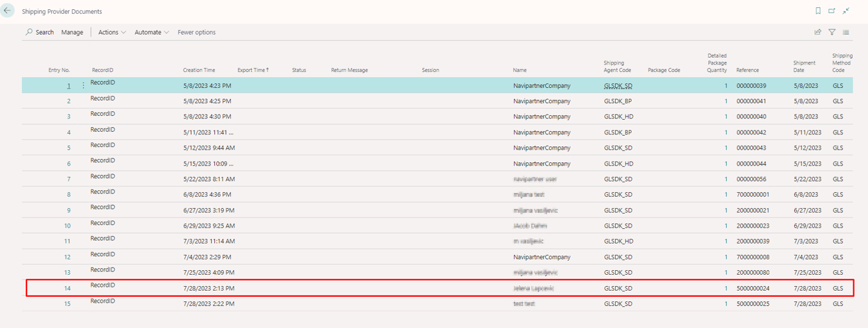Click the Session column header

click(430, 70)
